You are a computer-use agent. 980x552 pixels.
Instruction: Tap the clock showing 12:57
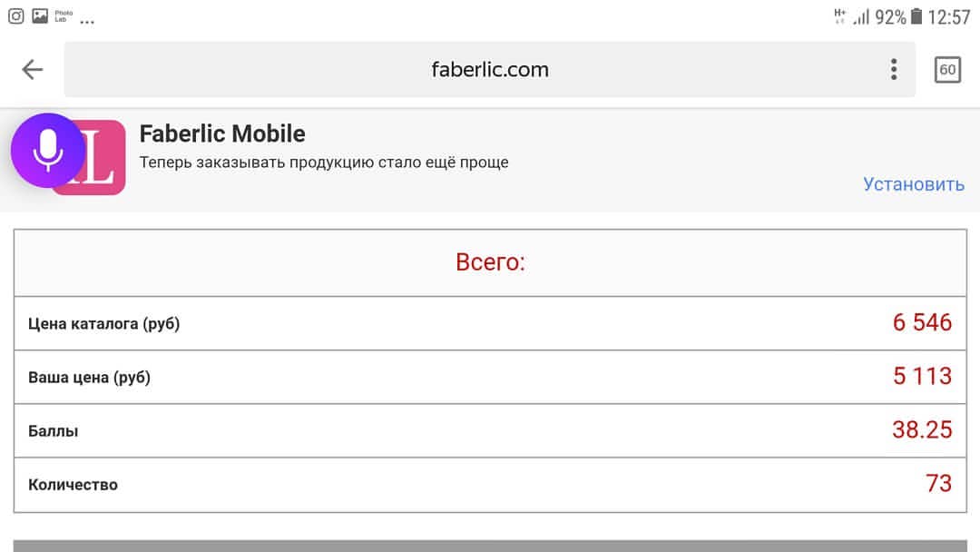tap(949, 17)
